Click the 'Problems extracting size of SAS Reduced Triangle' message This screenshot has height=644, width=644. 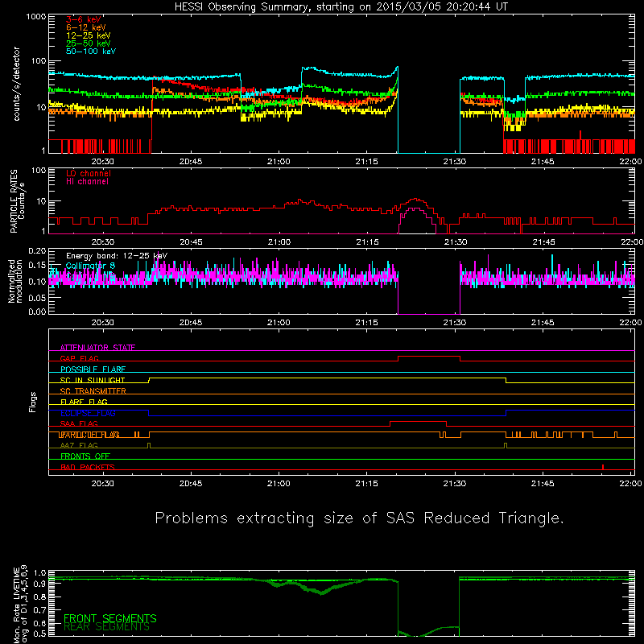point(359,518)
